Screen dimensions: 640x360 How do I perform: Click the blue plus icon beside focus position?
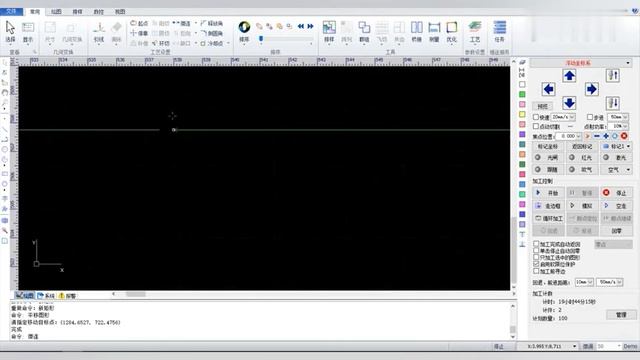pos(606,136)
